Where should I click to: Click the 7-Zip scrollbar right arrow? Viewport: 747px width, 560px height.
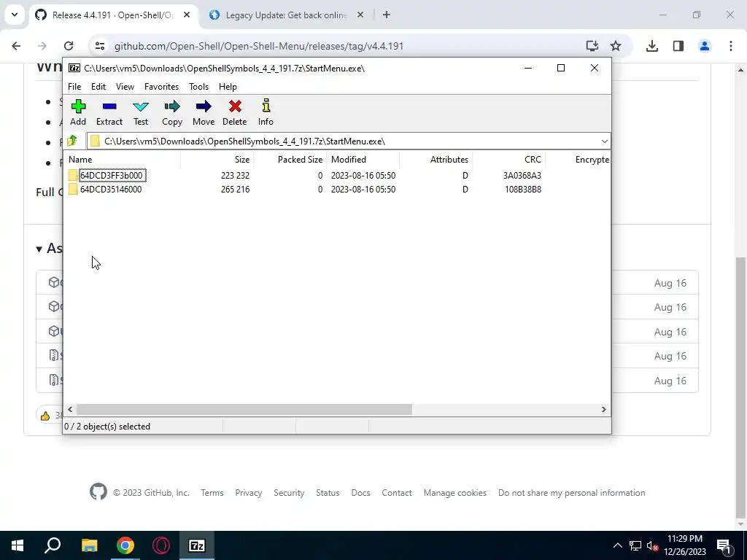(x=603, y=410)
